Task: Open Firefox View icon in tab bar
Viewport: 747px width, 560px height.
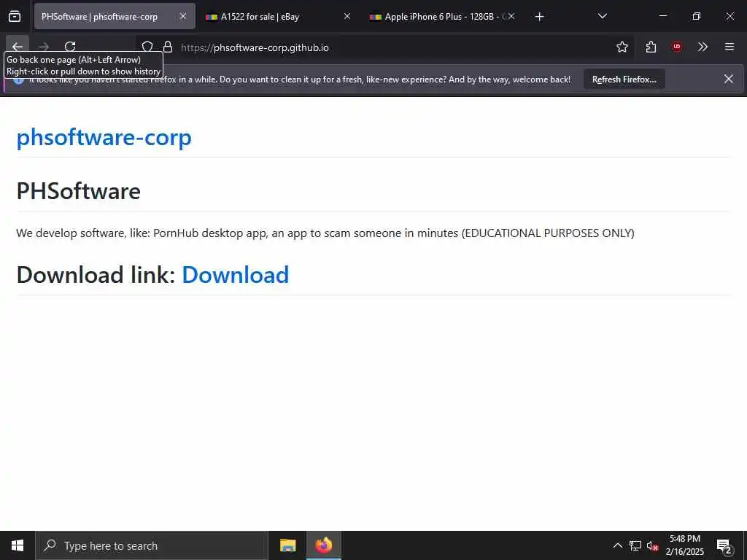Action: coord(15,17)
